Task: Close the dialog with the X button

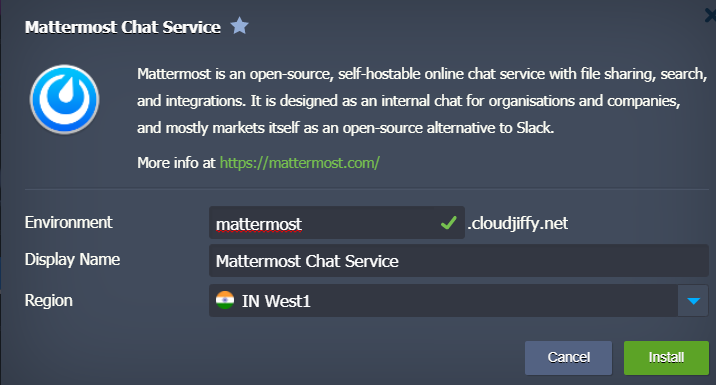Action: pos(711,16)
